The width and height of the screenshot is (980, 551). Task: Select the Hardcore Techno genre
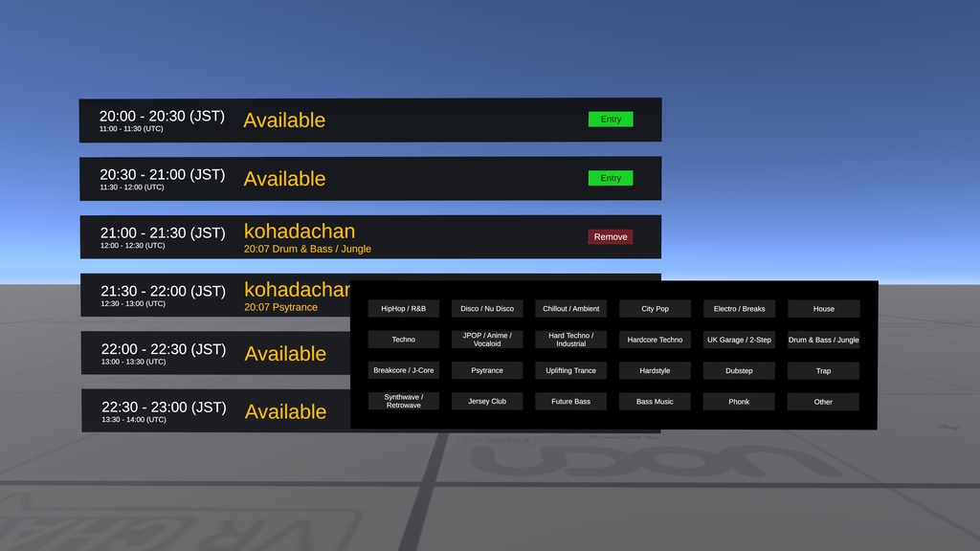[655, 340]
